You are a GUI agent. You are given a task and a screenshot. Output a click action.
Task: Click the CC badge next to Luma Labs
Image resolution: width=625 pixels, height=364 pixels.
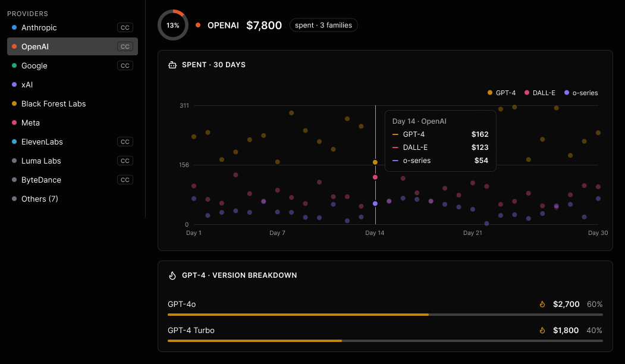pos(125,161)
